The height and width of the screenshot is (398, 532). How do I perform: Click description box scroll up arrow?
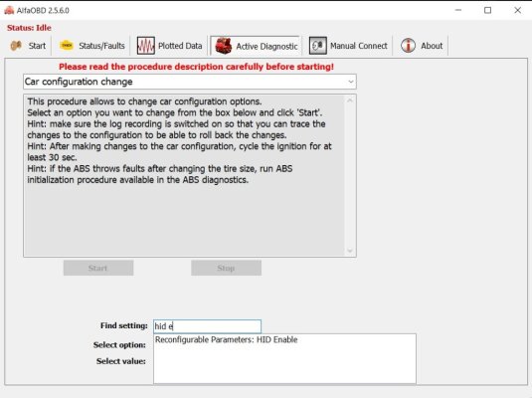click(350, 100)
